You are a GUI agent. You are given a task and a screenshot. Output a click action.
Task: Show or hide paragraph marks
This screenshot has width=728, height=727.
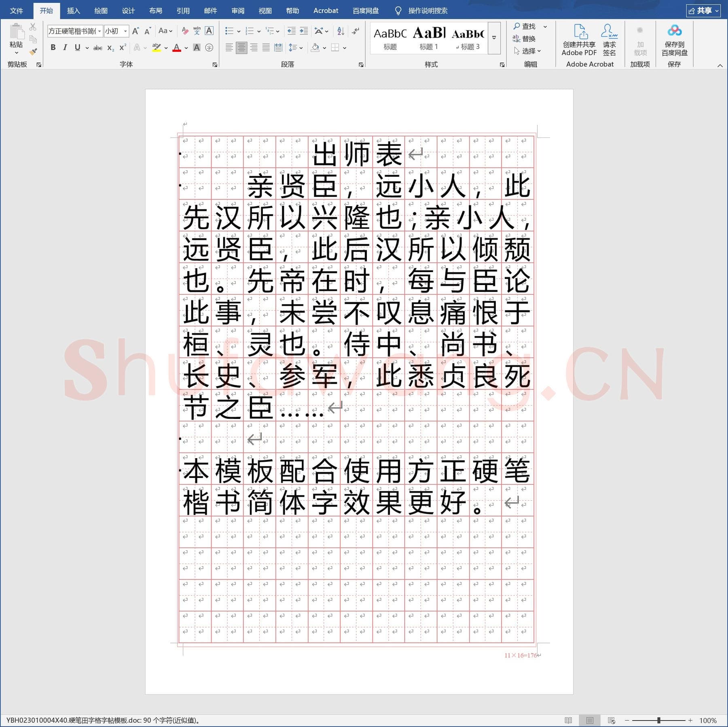pos(356,31)
